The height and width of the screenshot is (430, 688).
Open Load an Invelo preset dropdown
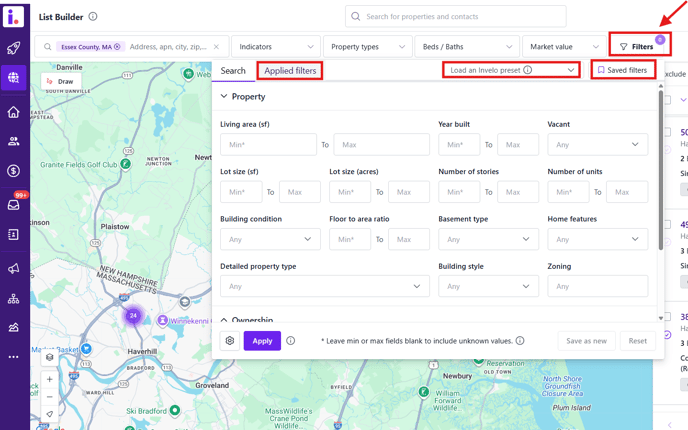(511, 70)
